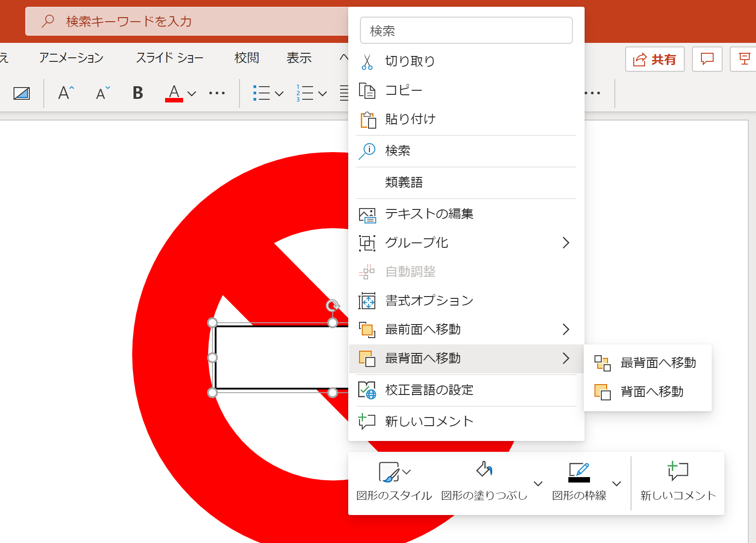
Task: Open the 表示 ribbon tab
Action: 299,58
